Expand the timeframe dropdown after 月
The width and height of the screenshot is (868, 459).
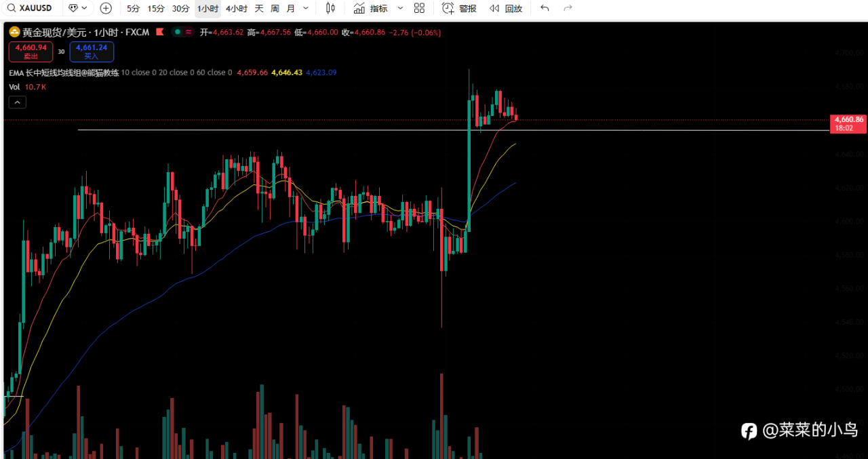pos(306,8)
